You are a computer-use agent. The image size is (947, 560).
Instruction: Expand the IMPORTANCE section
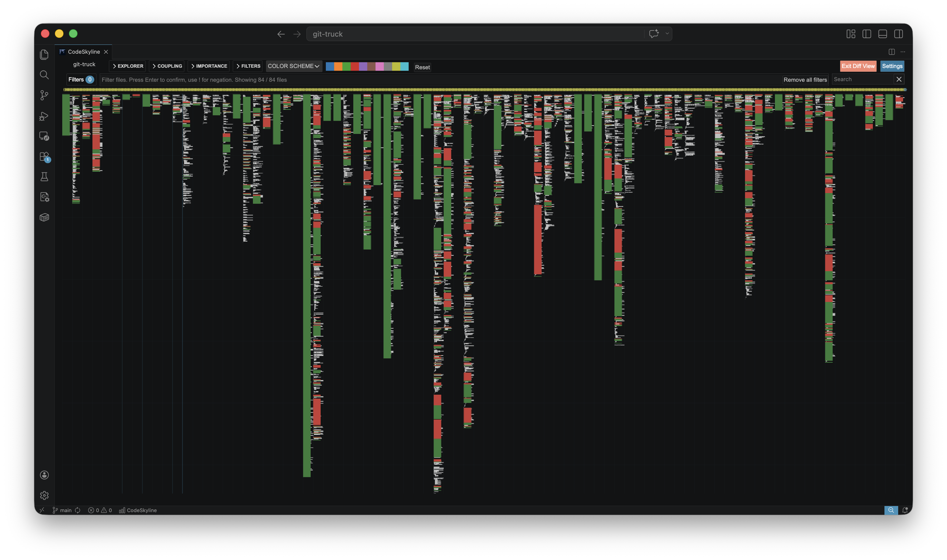(x=209, y=66)
